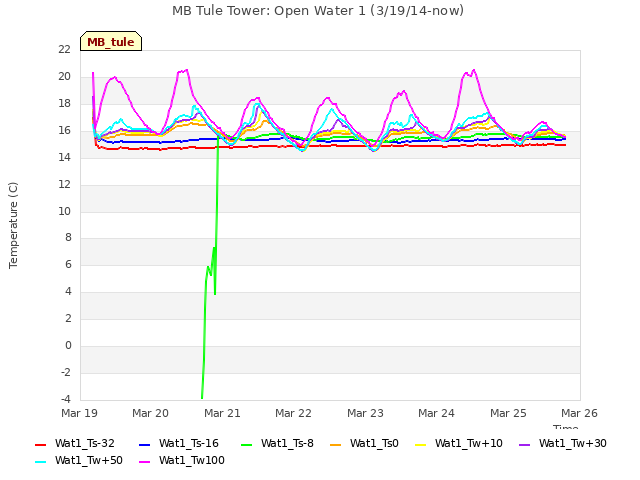Click the green Wat1_Ts-8 legend swatch
Screen dimensions: 640x480
pos(247,444)
